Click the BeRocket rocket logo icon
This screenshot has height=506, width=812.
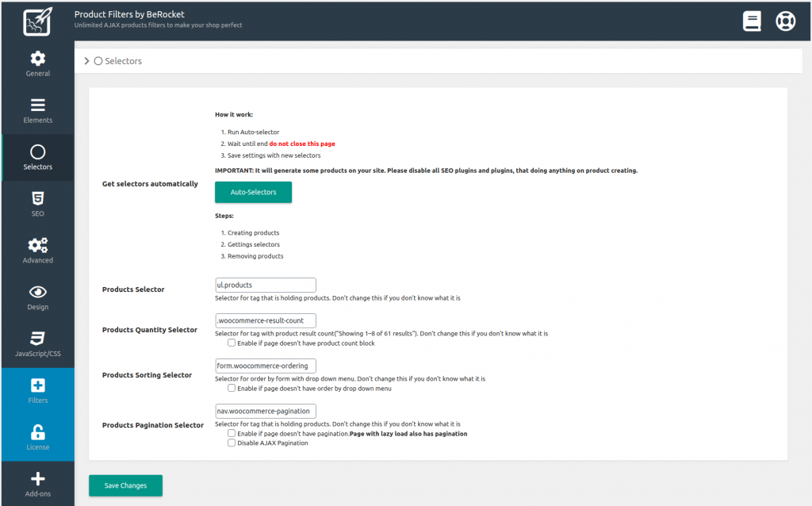36,21
